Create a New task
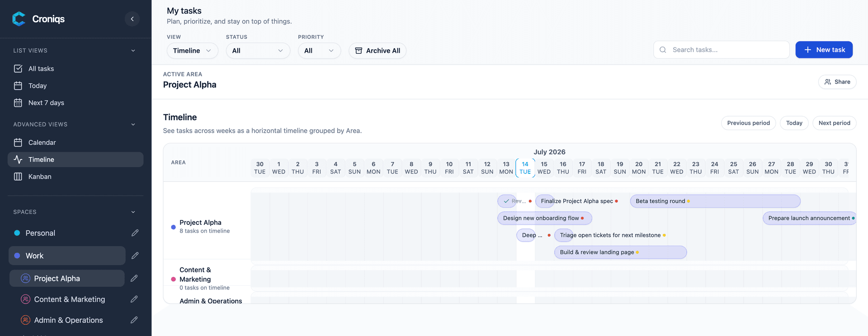 pyautogui.click(x=824, y=50)
